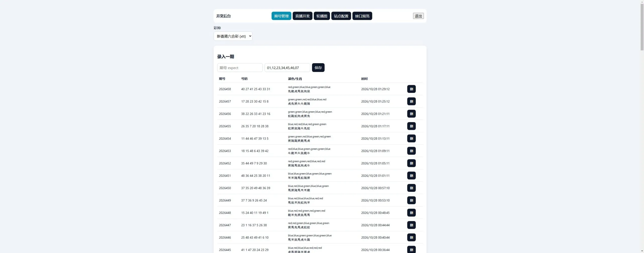Click the 期号 column header
The image size is (644, 253).
pyautogui.click(x=222, y=79)
